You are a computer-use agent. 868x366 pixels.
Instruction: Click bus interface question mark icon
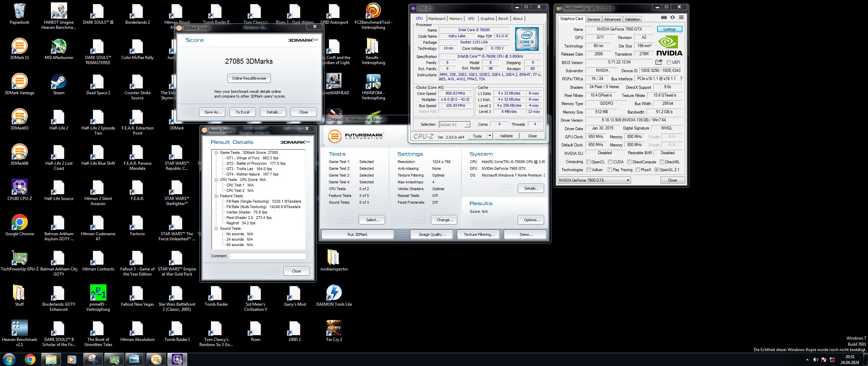[681, 79]
